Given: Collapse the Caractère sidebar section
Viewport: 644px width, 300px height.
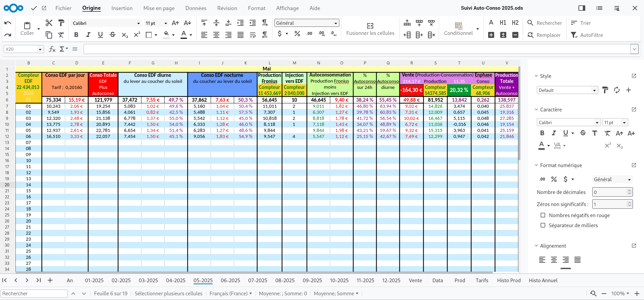Looking at the screenshot, I should [x=536, y=109].
